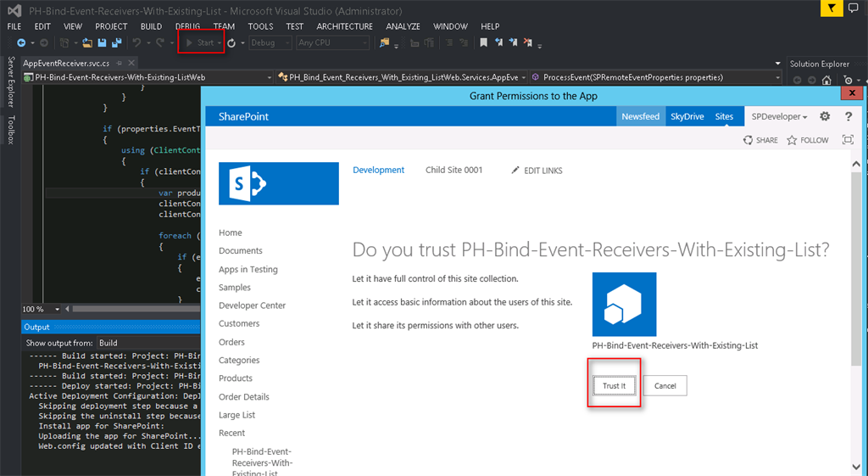The image size is (868, 476).
Task: Open the Order Details link
Action: [244, 397]
